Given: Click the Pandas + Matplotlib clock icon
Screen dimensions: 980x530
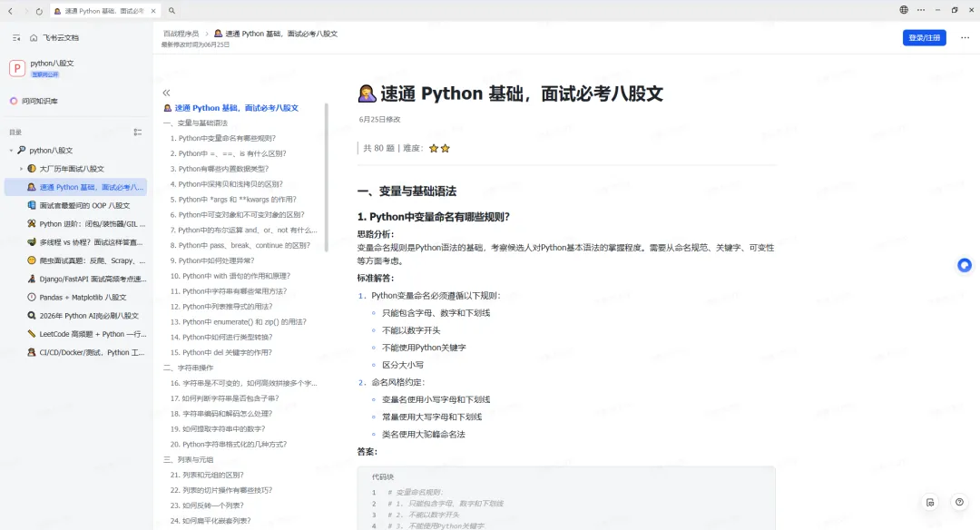Looking at the screenshot, I should 31,298.
